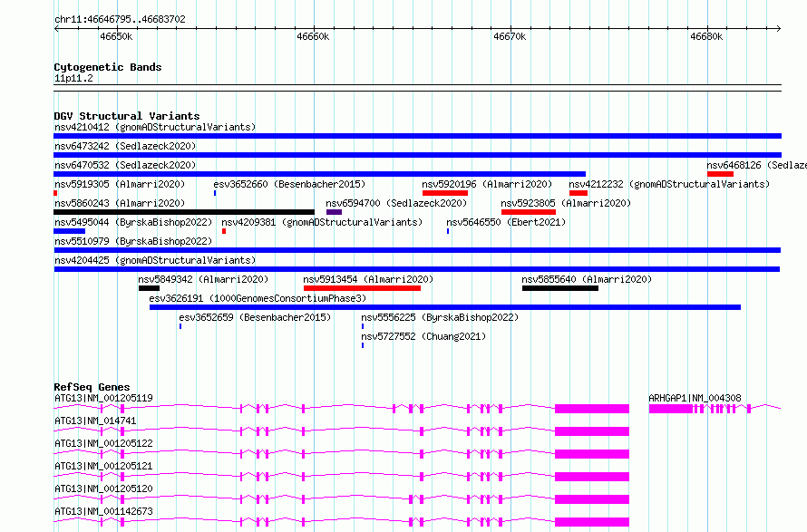Screen dimensions: 807x532
Task: Click the nsv5920196 Almarri2020 label
Action: coord(487,184)
